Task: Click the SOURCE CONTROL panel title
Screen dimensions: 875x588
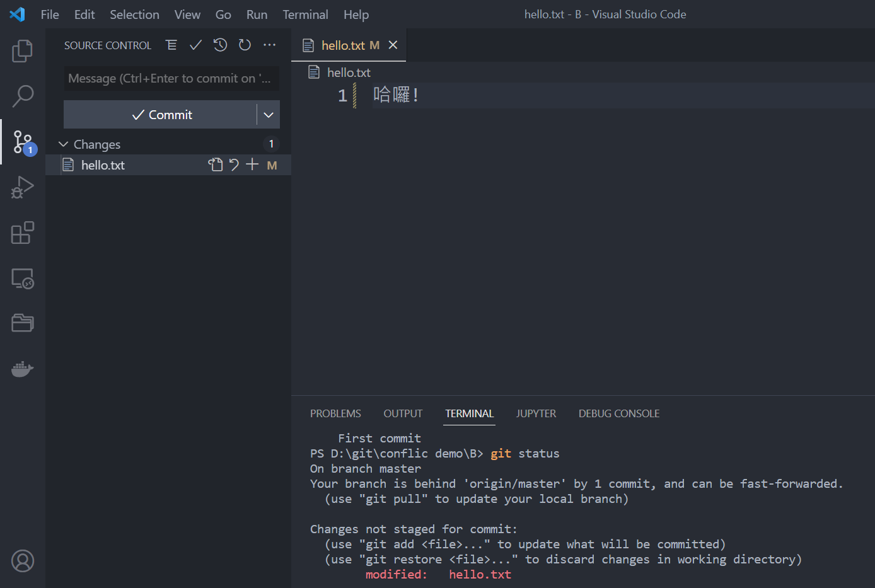Action: point(108,45)
